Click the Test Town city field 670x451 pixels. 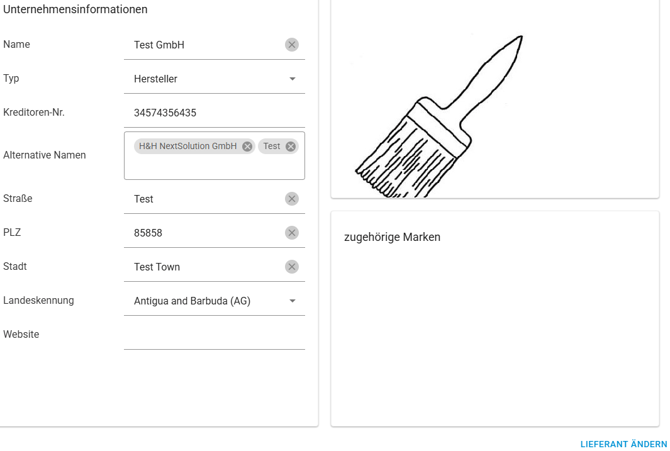coord(205,267)
